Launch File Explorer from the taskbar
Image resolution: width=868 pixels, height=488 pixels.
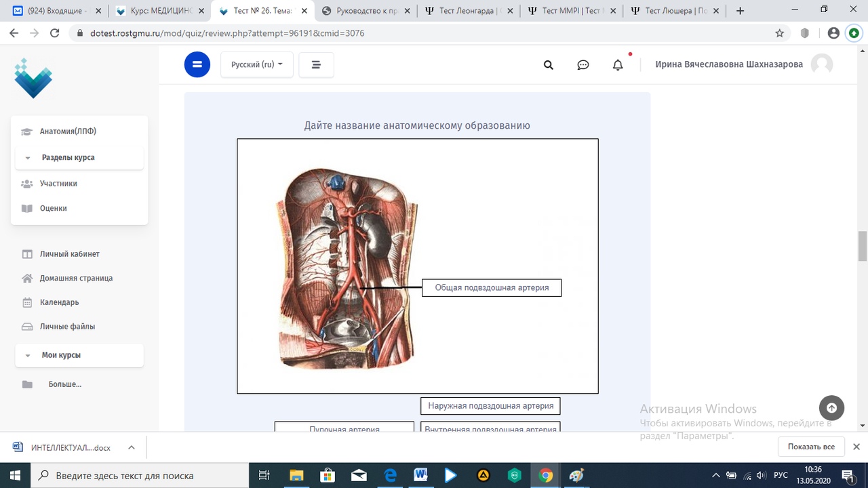coord(296,475)
